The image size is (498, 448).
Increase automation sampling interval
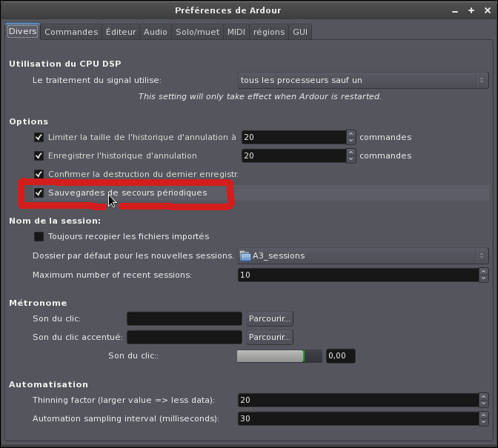(483, 415)
